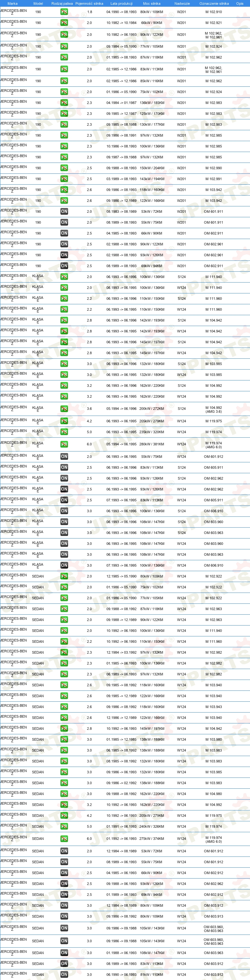The height and width of the screenshot is (980, 250).
Task: Select the ON icon in the 190 55kW / 75KM row
Action: pyautogui.click(x=64, y=222)
